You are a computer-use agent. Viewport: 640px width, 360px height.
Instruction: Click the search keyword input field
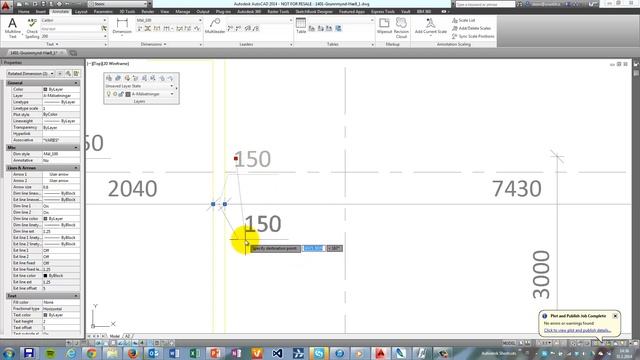(485, 4)
